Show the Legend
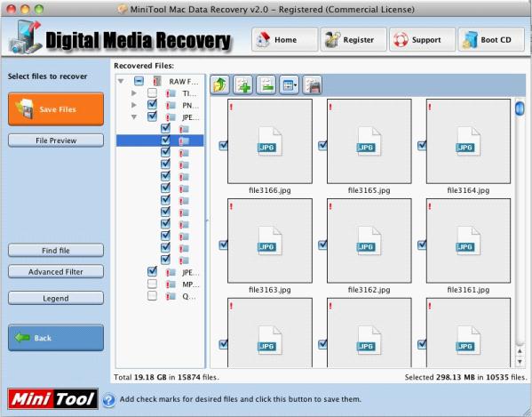 pos(56,298)
